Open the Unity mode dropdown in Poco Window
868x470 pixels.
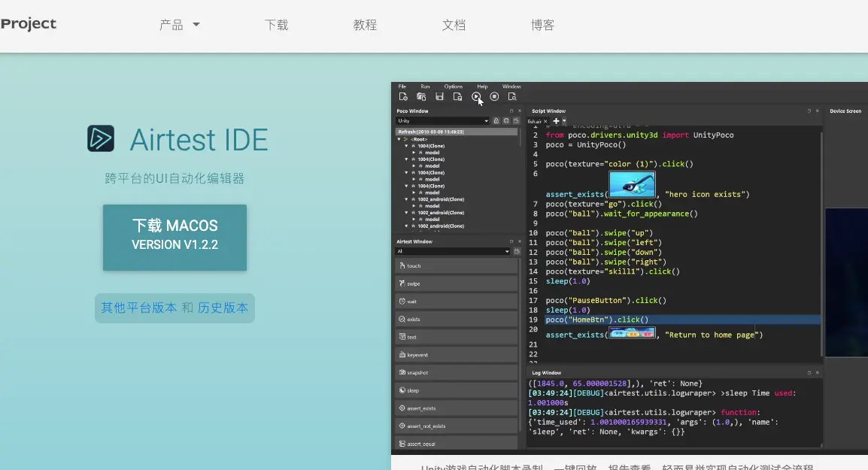(x=443, y=120)
